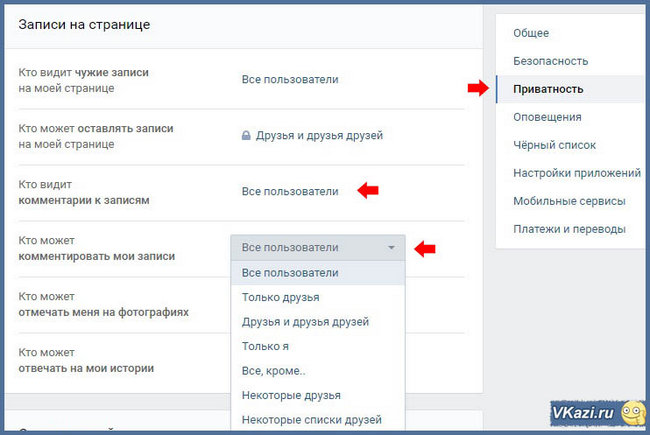This screenshot has width=650, height=435.
Task: Open the Безопасность settings section
Action: click(x=551, y=61)
